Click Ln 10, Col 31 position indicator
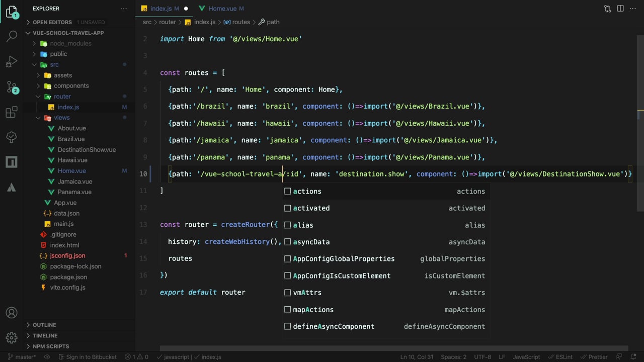The image size is (644, 362). tap(417, 357)
